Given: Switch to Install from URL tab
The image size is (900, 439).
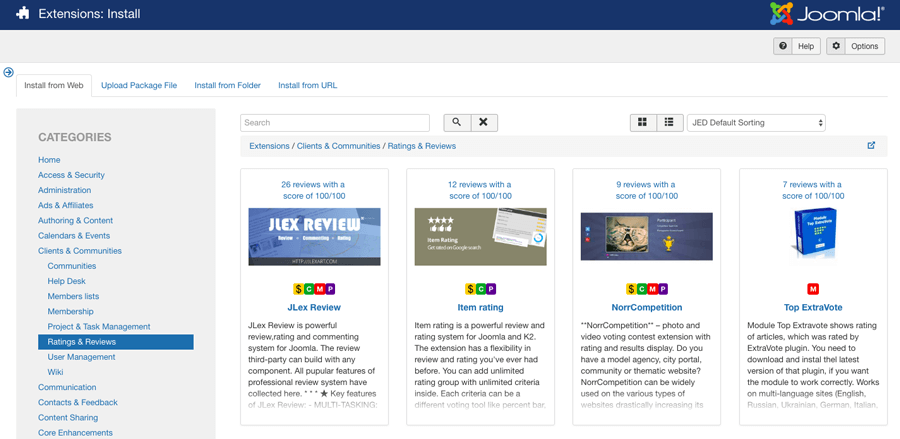Looking at the screenshot, I should [x=308, y=86].
